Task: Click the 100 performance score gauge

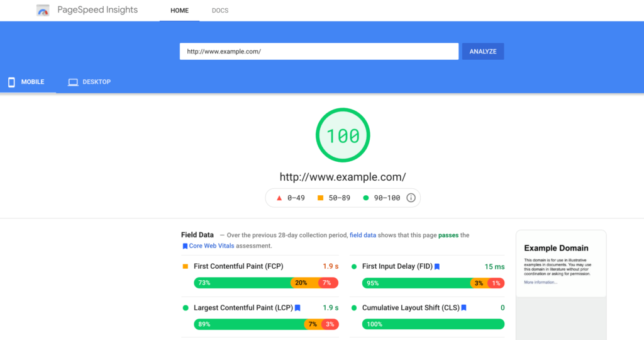Action: 343,135
